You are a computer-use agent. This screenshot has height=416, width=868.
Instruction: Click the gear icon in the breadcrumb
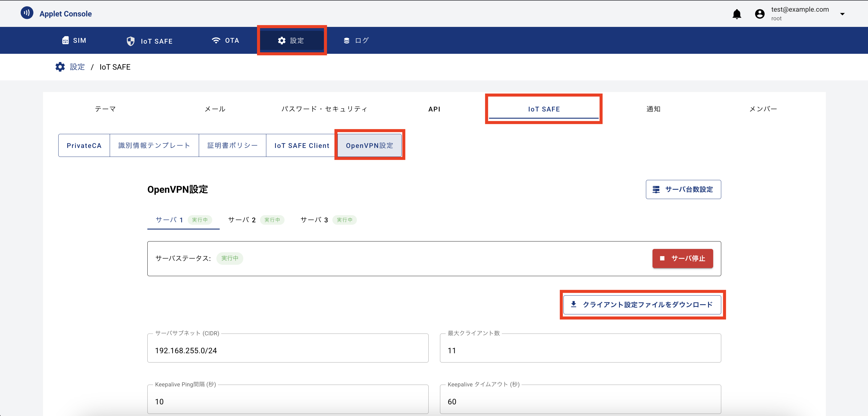tap(60, 67)
